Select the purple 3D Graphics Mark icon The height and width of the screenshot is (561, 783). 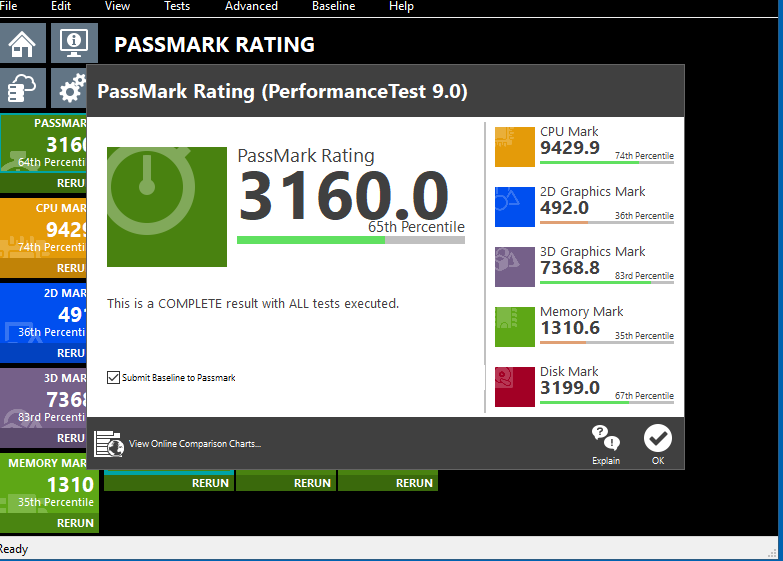click(515, 267)
